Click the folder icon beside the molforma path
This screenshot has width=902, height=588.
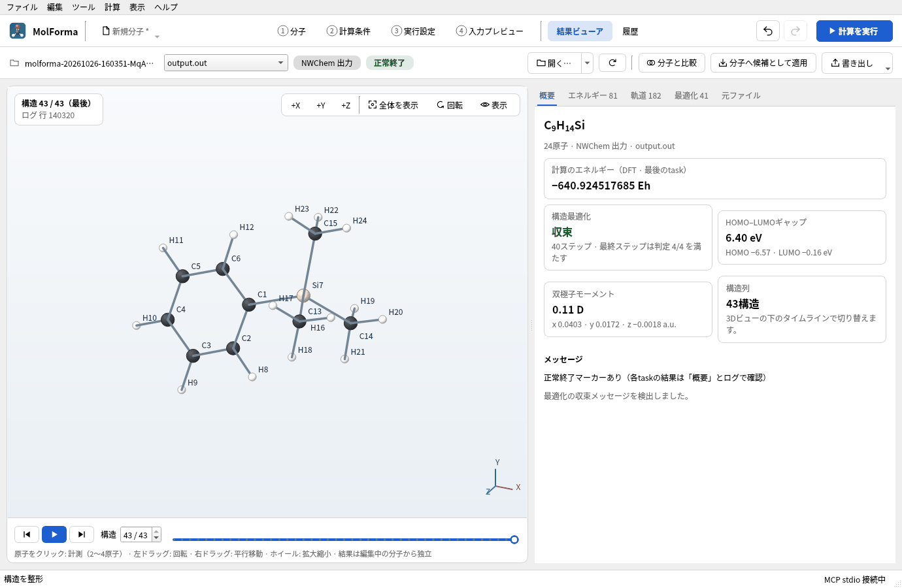pos(14,63)
